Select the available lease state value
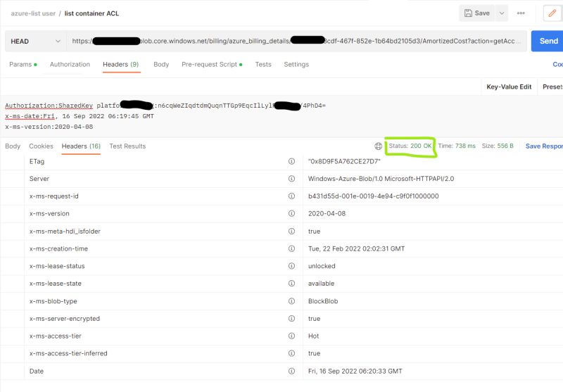Screen dimensions: 563x392 [x=321, y=284]
